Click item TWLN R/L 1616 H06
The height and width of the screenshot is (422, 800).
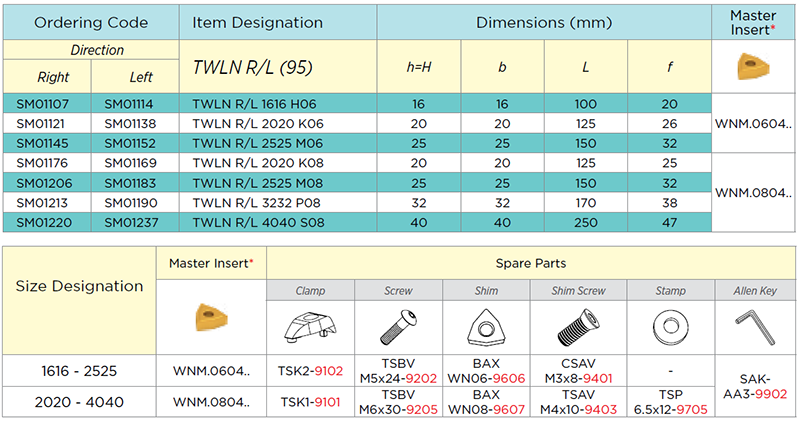click(x=255, y=104)
